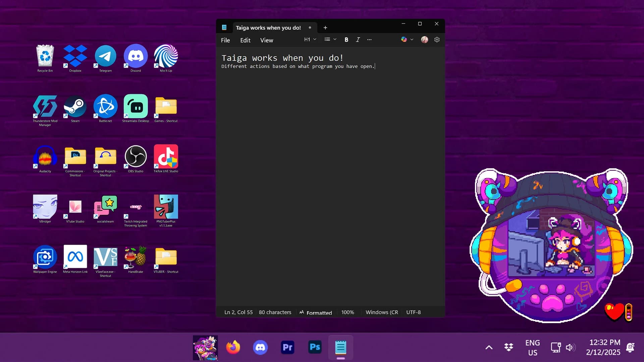Select the Thunderstore Mod Manager shortcut
Screen dimensions: 644x362
(x=45, y=111)
